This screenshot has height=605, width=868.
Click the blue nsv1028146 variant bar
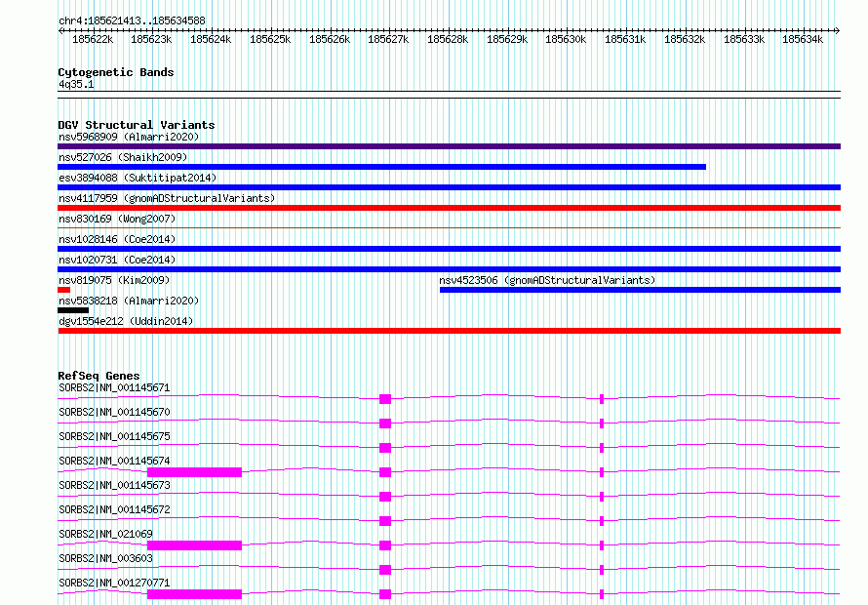click(x=449, y=249)
